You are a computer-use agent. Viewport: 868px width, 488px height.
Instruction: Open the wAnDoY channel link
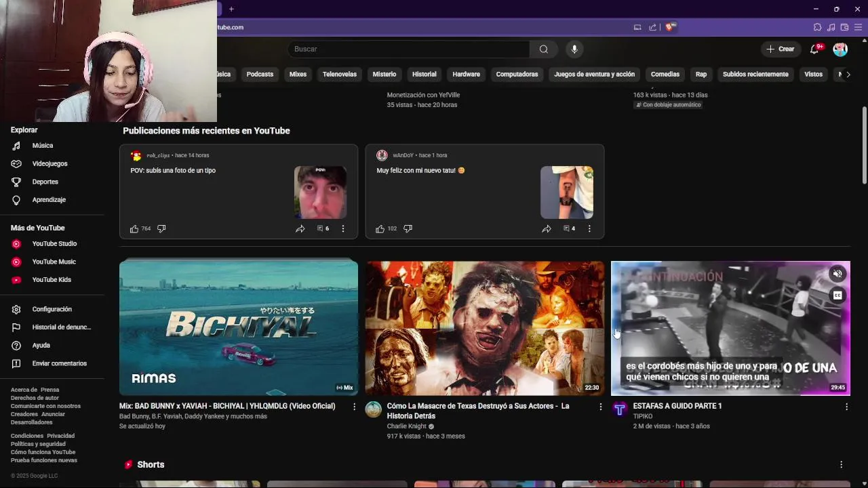click(x=403, y=155)
